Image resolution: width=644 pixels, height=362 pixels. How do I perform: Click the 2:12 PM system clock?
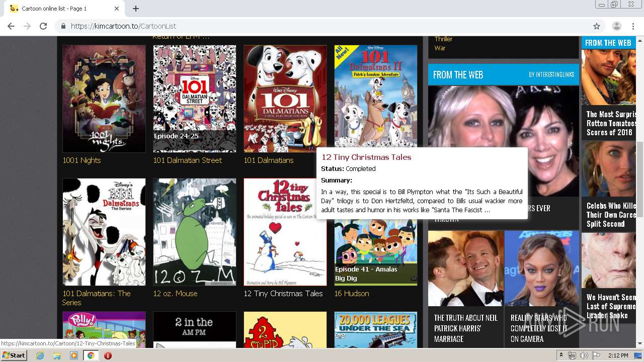pos(618,355)
